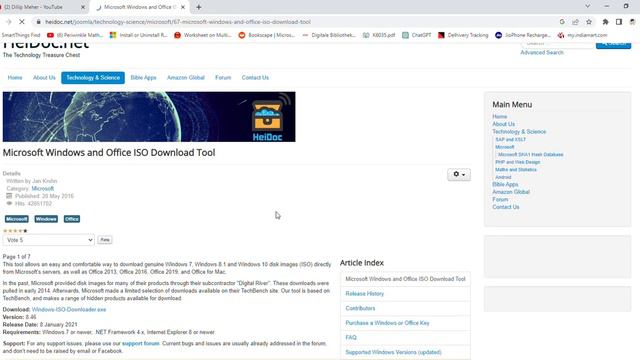Open the article gear options dropdown
Screen dimensions: 640x360
(459, 174)
